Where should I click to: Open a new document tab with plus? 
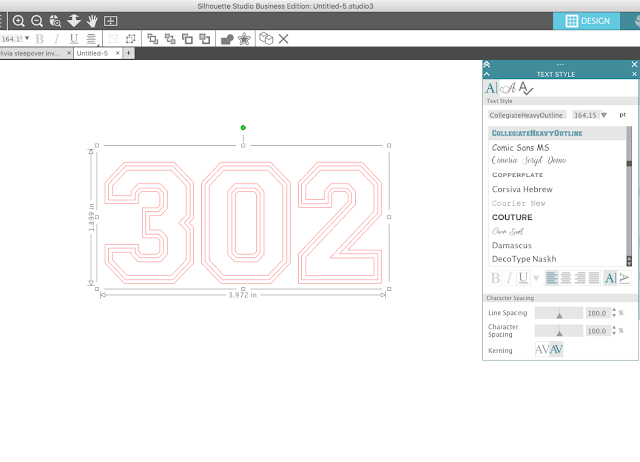(x=129, y=53)
